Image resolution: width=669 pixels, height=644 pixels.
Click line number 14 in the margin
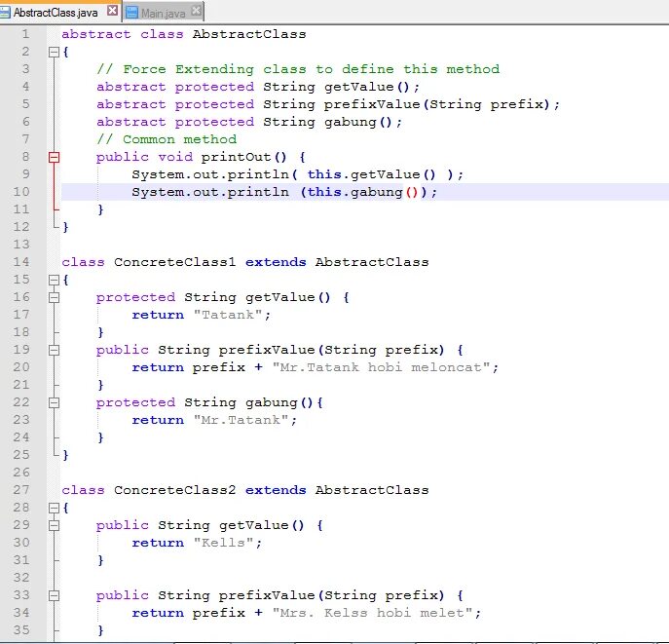click(21, 262)
